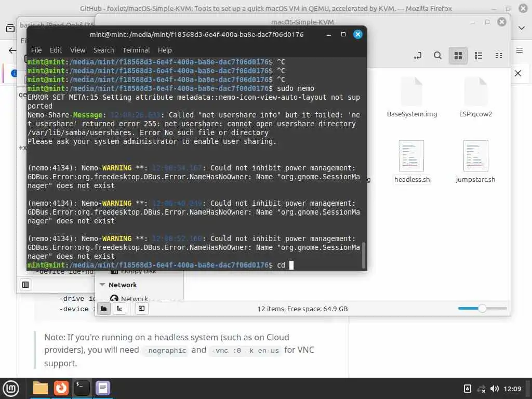Click the terminal prompt line ending with cd

pos(160,265)
